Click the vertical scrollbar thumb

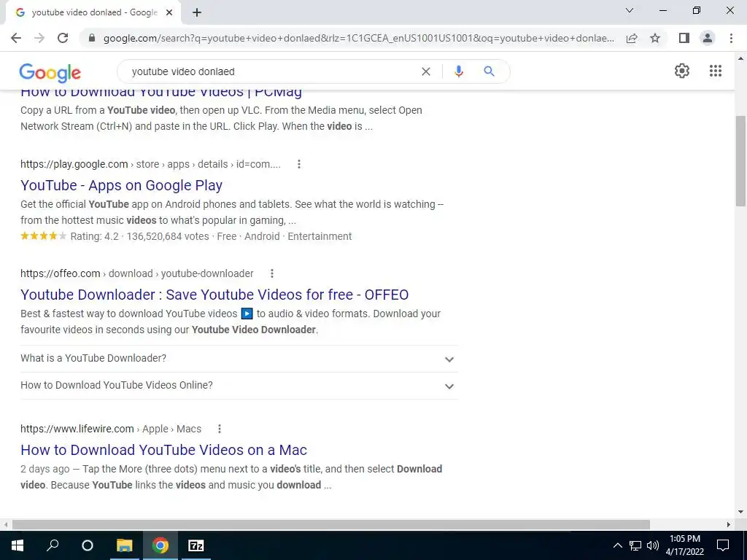(x=740, y=161)
